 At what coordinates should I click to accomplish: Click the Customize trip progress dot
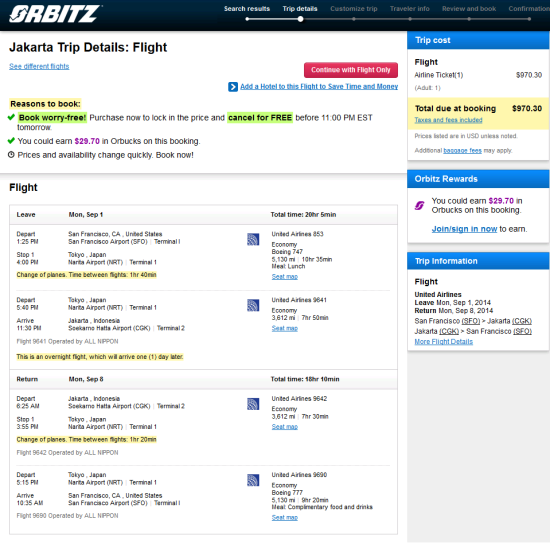[354, 19]
